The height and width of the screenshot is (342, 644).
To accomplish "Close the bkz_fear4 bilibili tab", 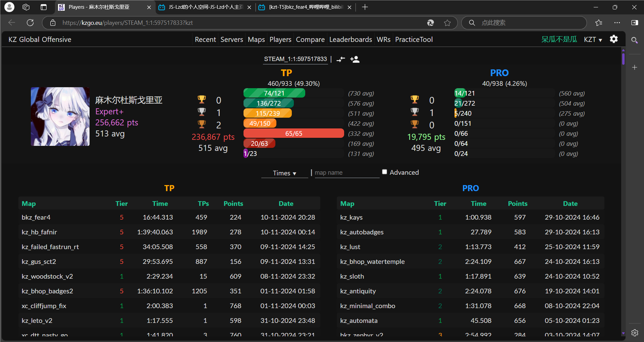I will click(x=350, y=7).
